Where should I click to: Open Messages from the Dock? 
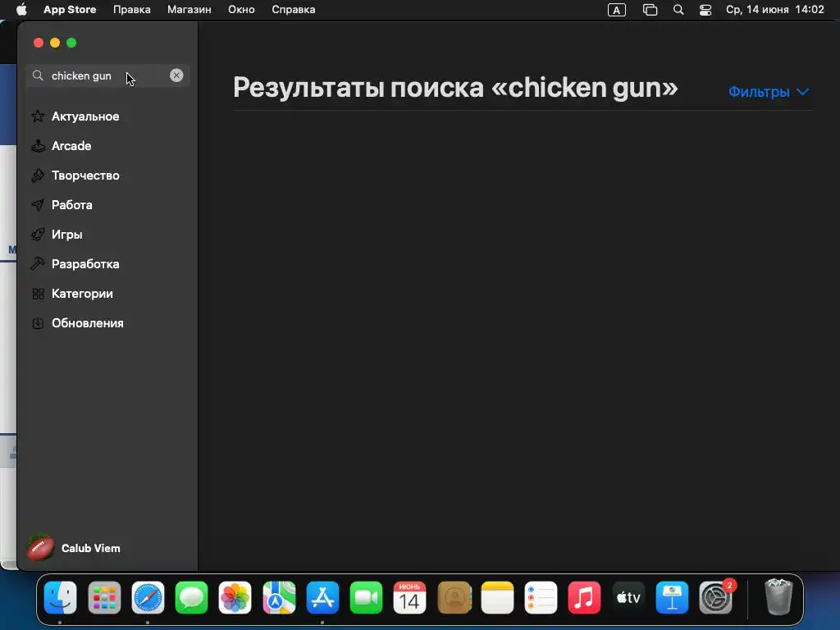(191, 597)
